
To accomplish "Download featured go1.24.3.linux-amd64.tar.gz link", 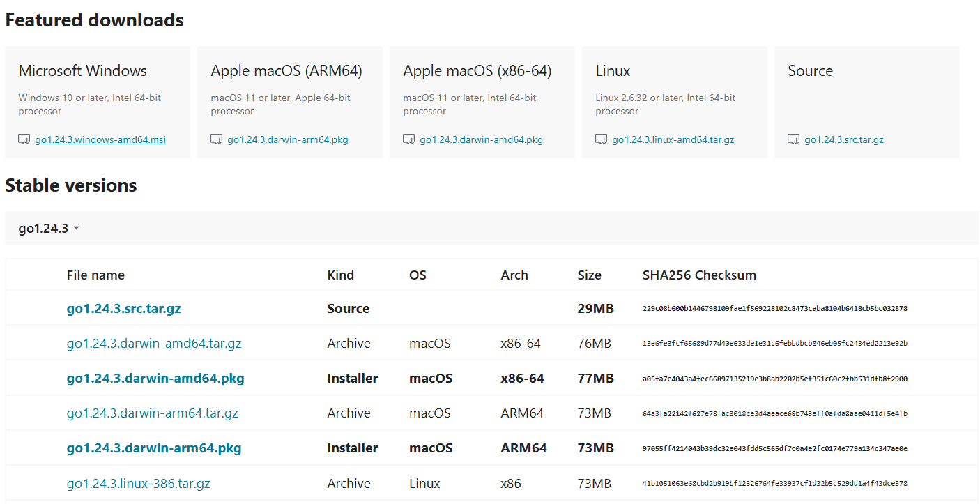I will (x=673, y=139).
